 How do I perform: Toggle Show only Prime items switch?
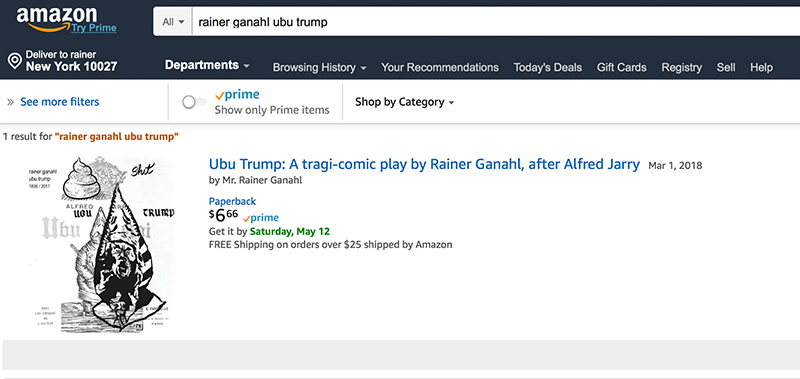click(x=194, y=103)
